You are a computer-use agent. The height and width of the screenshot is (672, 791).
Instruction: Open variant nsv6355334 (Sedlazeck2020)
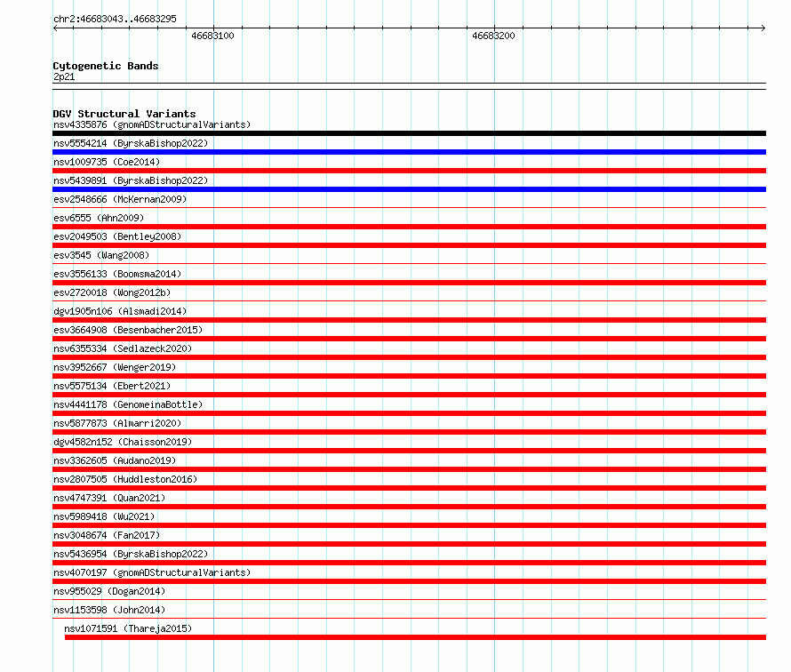tap(123, 348)
